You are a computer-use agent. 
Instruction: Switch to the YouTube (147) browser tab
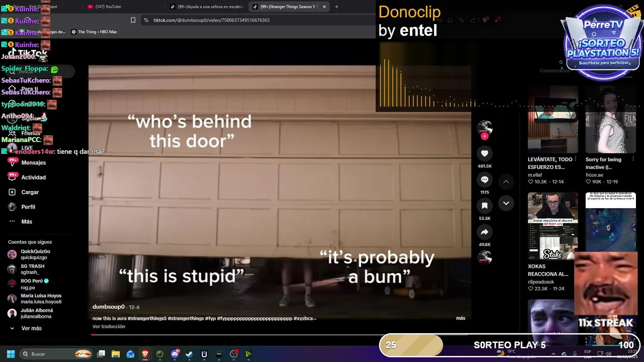click(x=123, y=7)
